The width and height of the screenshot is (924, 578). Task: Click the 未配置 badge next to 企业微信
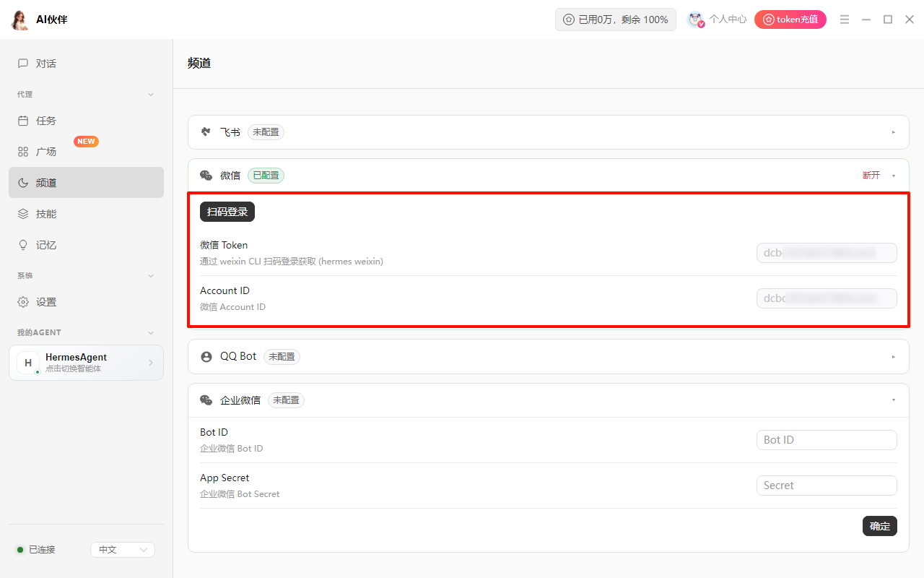286,400
